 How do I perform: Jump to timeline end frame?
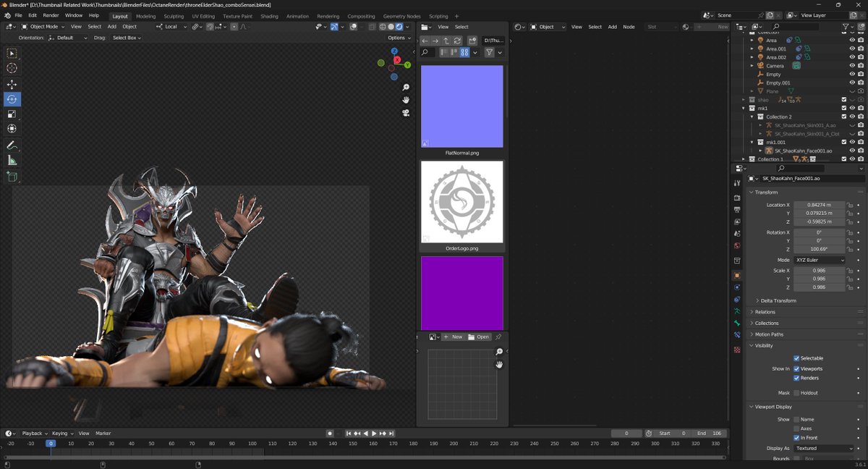[391, 434]
